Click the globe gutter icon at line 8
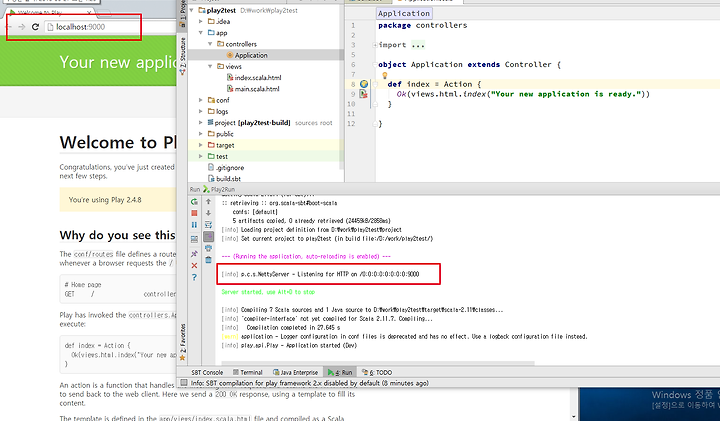 pyautogui.click(x=364, y=84)
